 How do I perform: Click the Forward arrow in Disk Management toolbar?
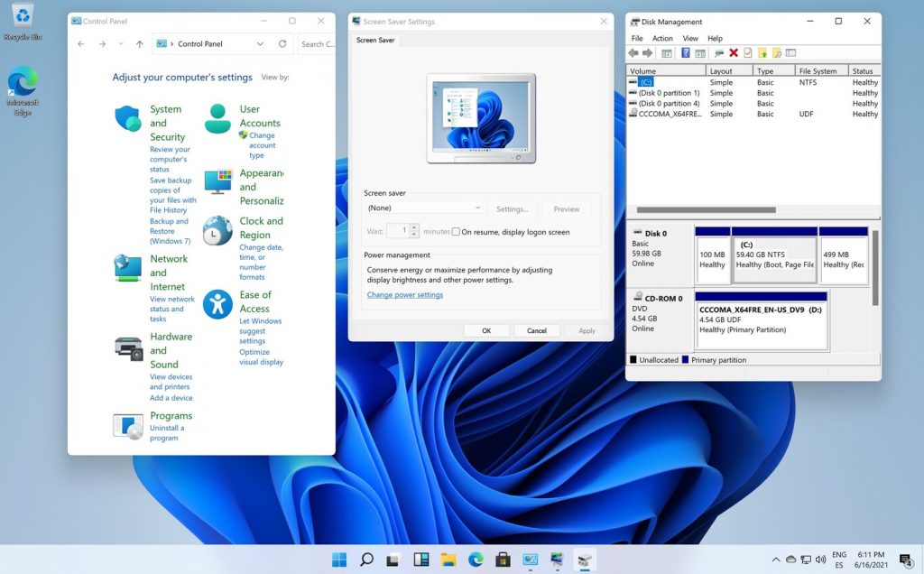point(647,52)
